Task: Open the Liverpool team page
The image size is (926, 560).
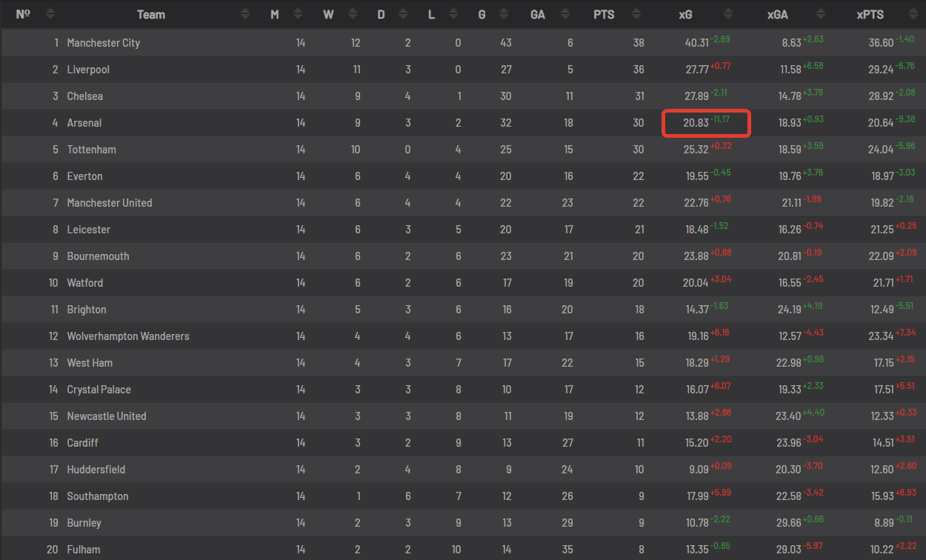Action: 88,70
